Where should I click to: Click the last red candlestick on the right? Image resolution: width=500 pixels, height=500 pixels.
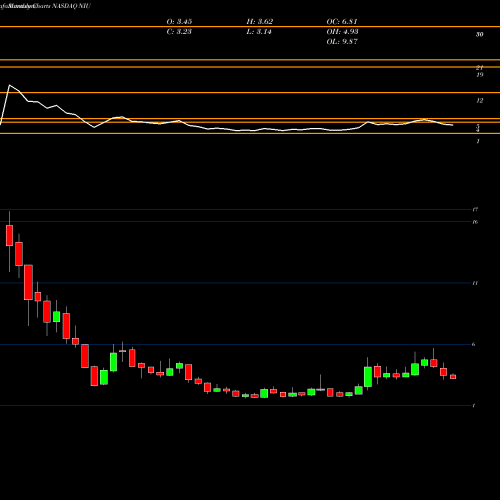click(453, 376)
